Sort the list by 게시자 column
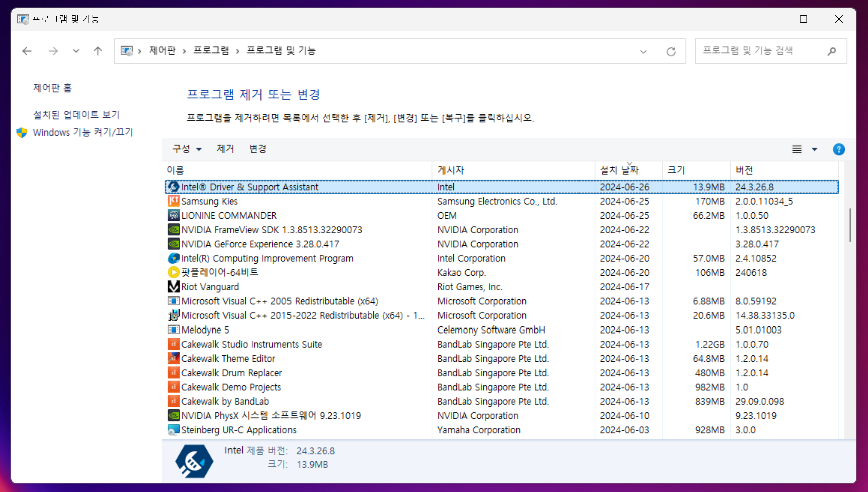Viewport: 868px width, 492px height. pos(513,170)
